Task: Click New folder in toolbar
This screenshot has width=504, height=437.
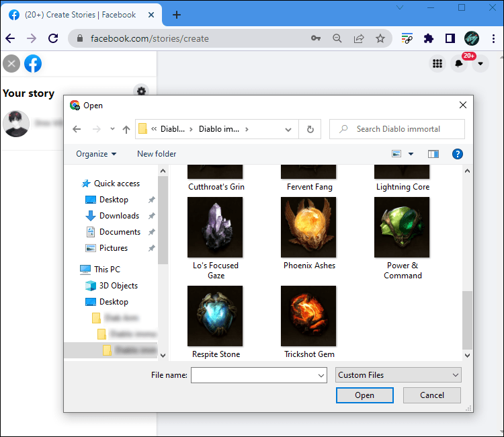Action: tap(157, 154)
